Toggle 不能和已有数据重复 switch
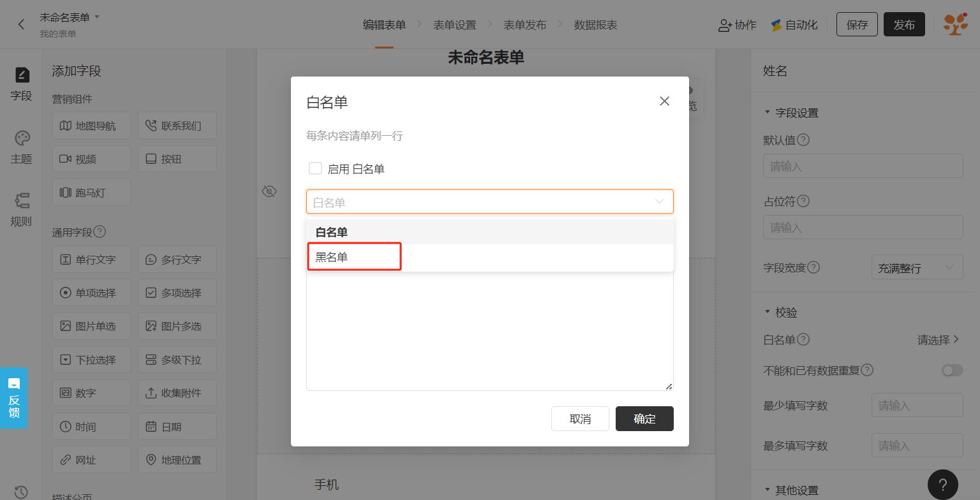 click(x=953, y=370)
